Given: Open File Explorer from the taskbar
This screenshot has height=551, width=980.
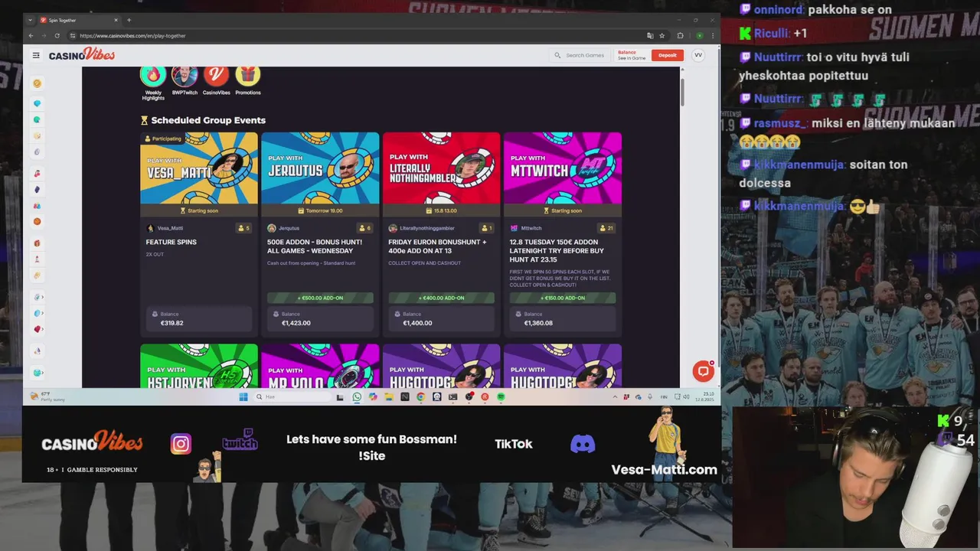Looking at the screenshot, I should (x=388, y=396).
